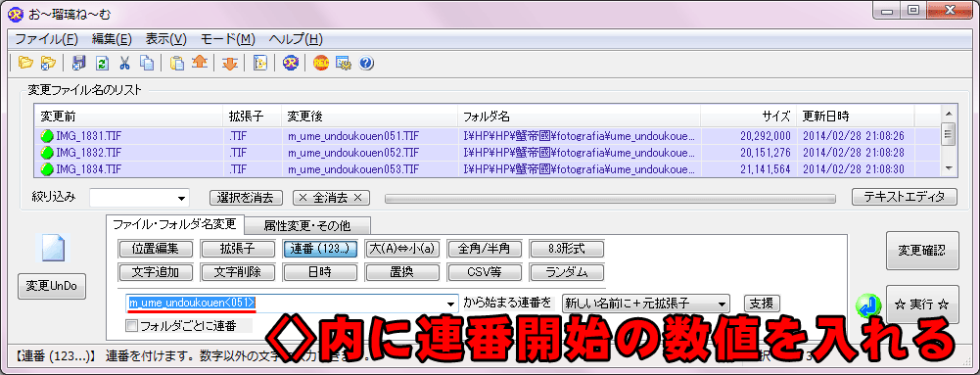Click the orange move-up arrow icon
The height and width of the screenshot is (375, 980).
click(x=200, y=63)
